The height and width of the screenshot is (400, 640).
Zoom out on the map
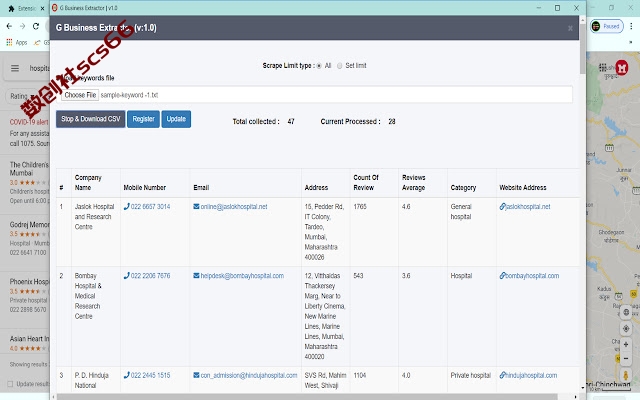coord(626,359)
